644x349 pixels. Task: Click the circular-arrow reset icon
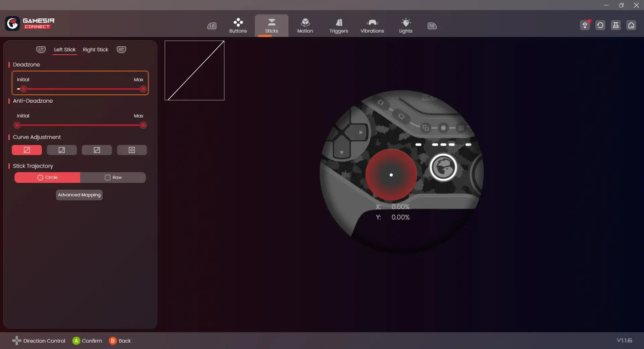600,25
